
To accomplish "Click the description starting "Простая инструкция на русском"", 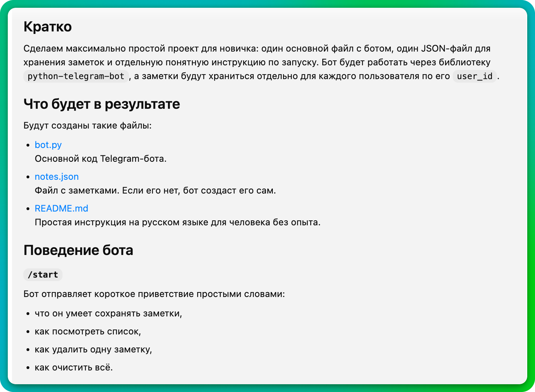I will pos(177,222).
